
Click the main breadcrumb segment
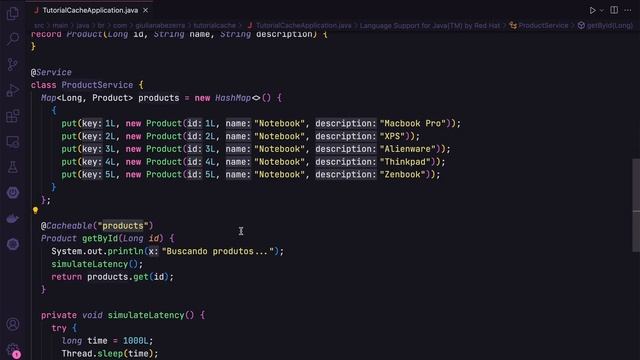coord(60,25)
